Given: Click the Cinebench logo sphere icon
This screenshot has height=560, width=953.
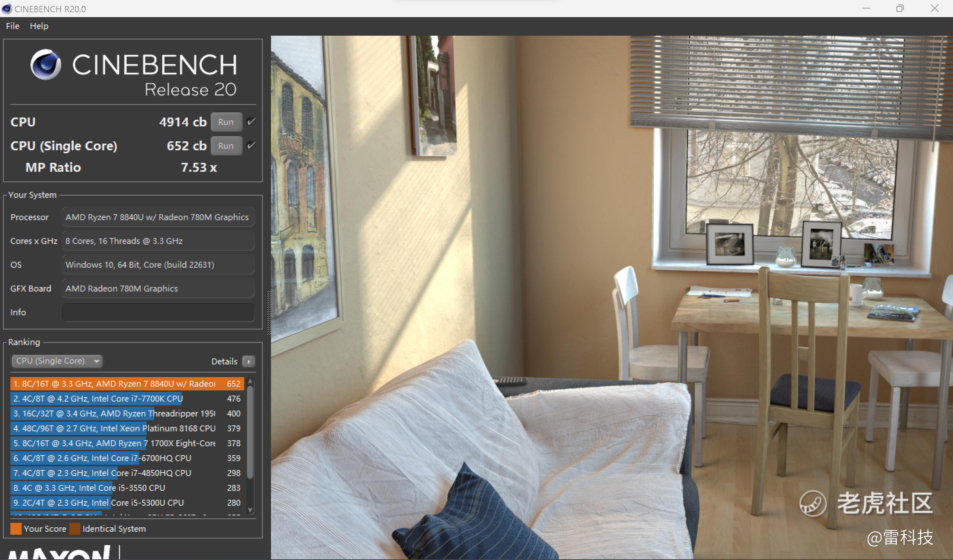Looking at the screenshot, I should click(46, 65).
